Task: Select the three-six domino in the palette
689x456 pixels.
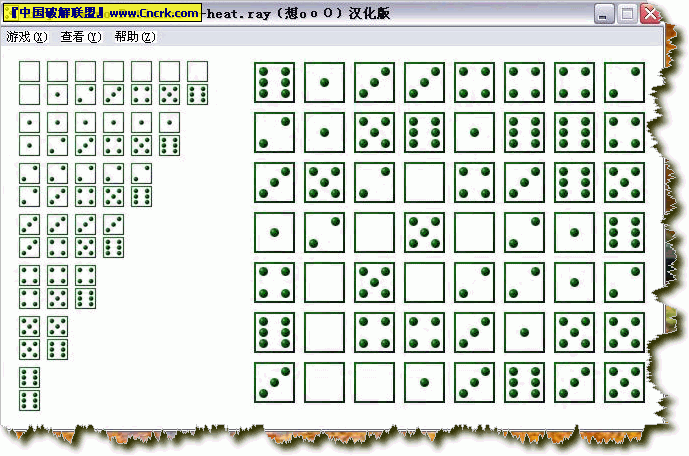Action: tap(114, 236)
